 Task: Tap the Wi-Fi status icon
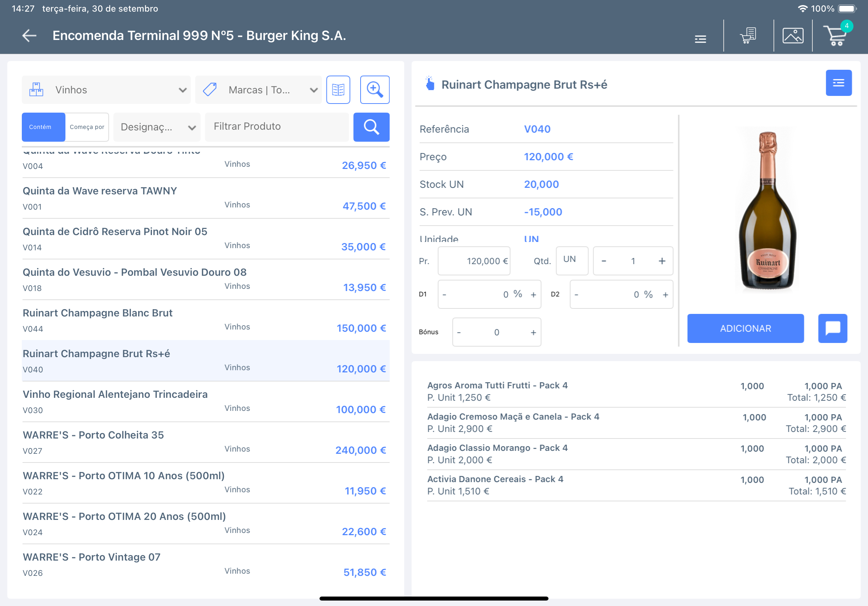(802, 8)
